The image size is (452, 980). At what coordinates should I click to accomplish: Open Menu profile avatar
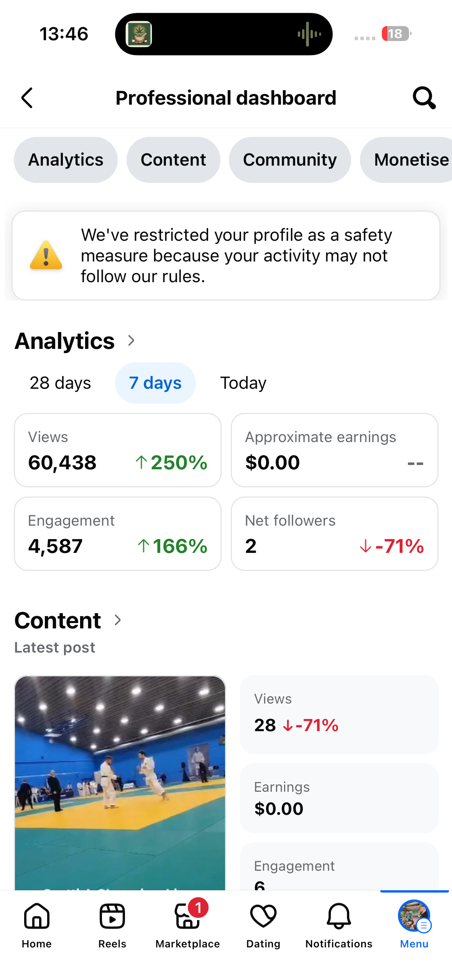[x=414, y=916]
